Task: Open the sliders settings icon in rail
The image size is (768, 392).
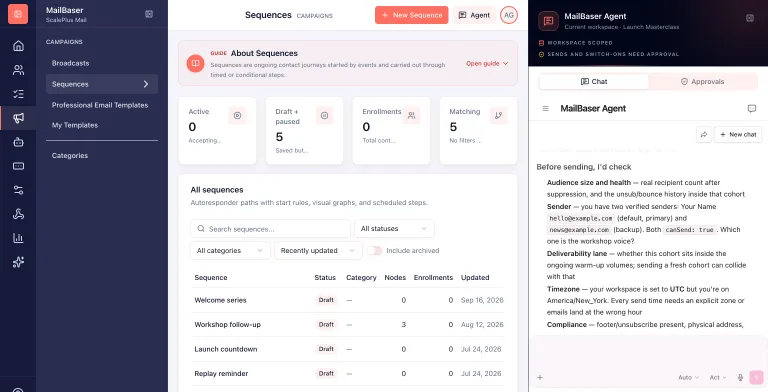Action: [x=18, y=190]
